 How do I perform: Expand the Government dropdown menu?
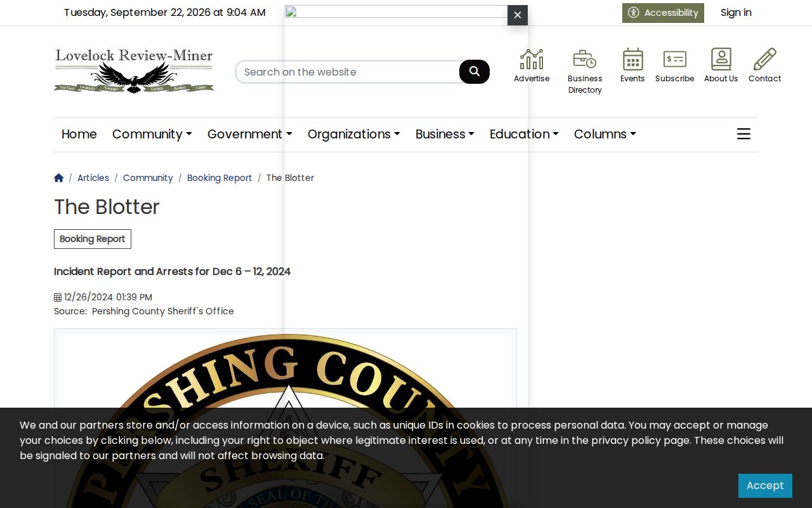point(250,134)
